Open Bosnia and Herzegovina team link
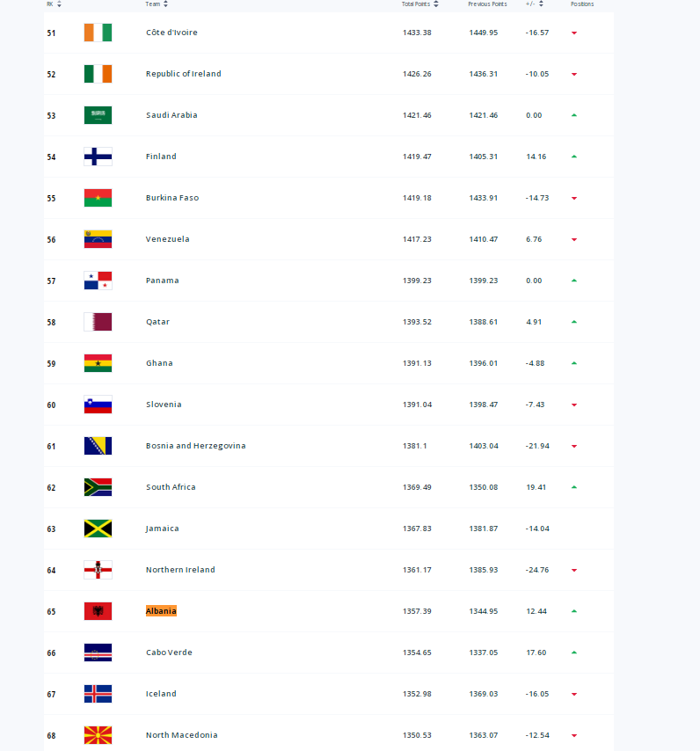 [x=195, y=446]
